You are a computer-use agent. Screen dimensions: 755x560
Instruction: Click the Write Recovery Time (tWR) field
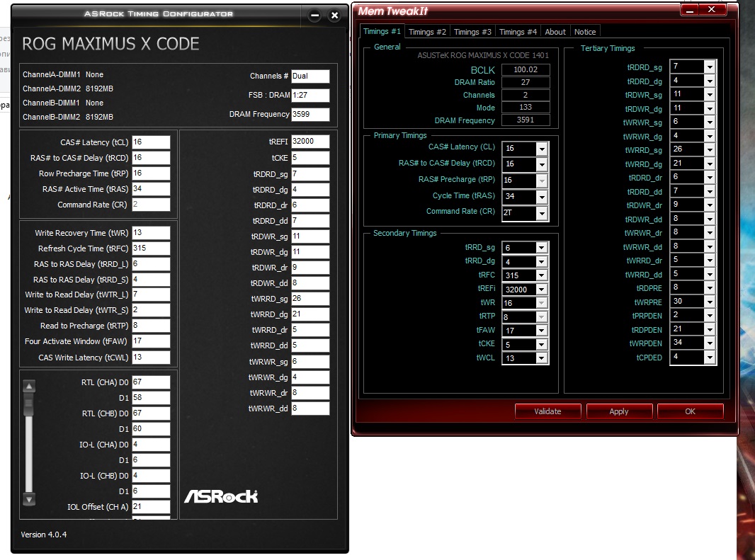[151, 233]
